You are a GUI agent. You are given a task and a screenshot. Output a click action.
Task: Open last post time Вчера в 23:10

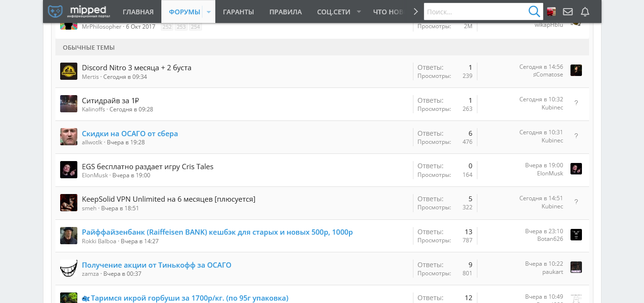(544, 231)
